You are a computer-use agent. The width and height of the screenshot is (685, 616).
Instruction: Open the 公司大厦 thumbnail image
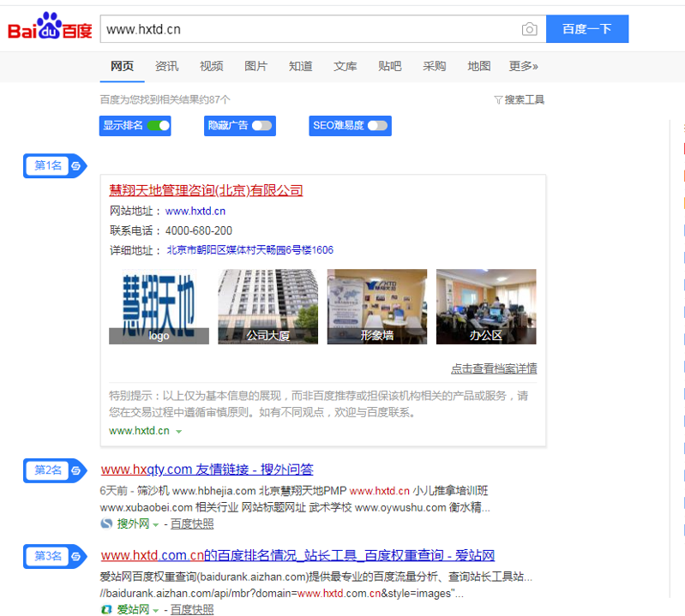pos(267,307)
